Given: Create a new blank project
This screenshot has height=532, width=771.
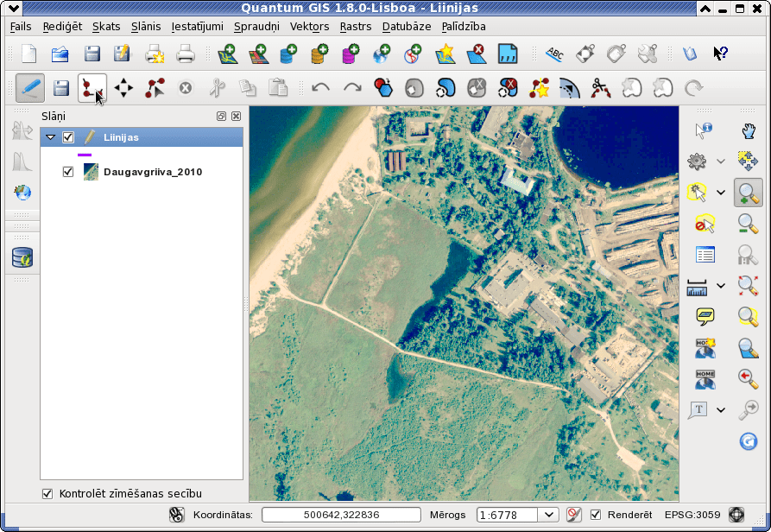Looking at the screenshot, I should coord(29,54).
